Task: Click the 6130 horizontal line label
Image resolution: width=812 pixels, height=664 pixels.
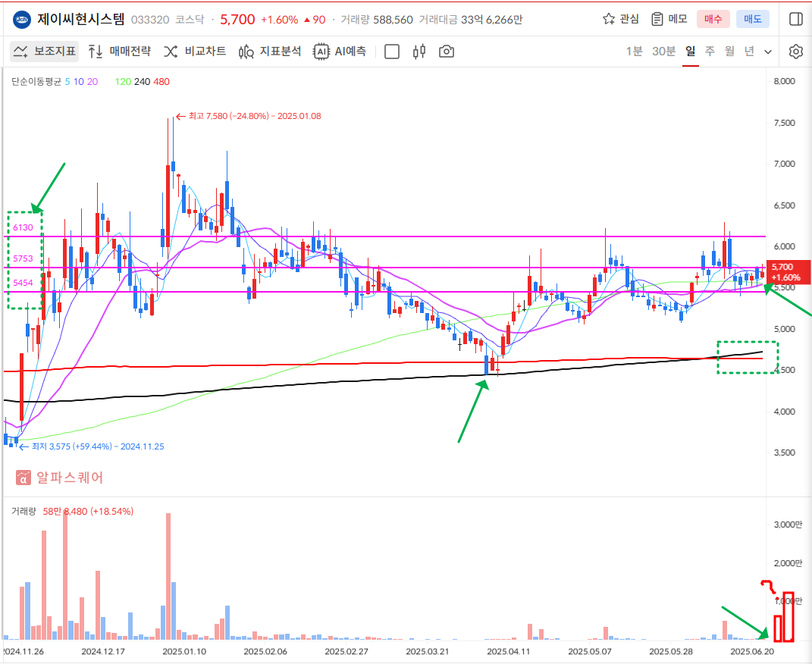Action: click(23, 227)
